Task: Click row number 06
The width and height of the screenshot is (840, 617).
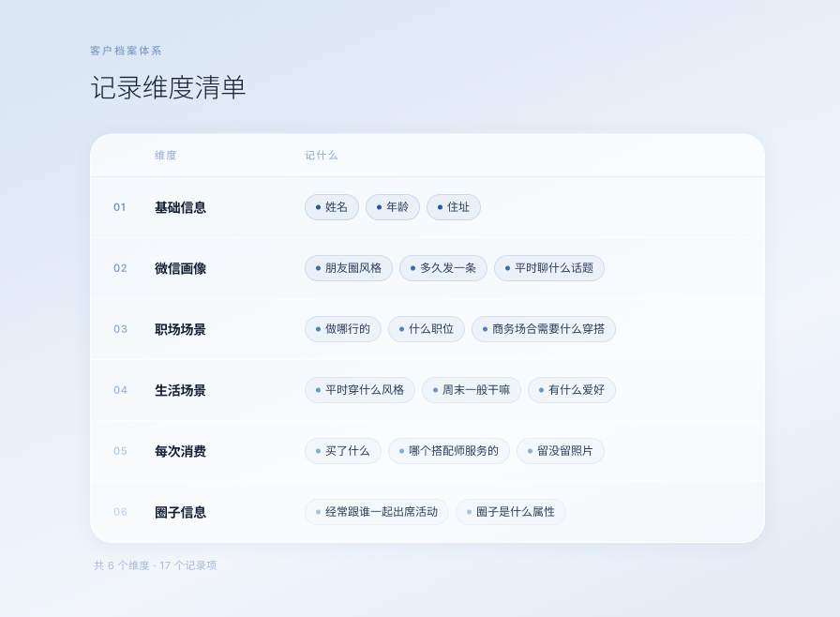Action: (x=120, y=513)
